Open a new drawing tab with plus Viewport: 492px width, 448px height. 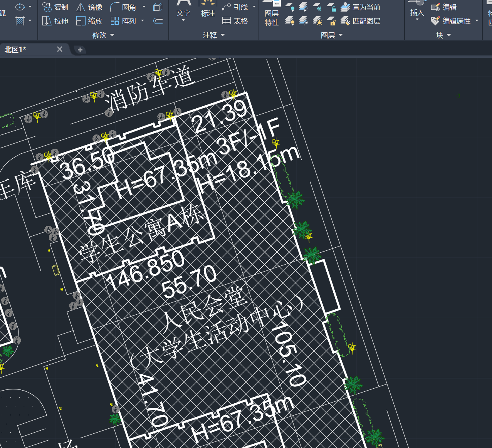coord(80,50)
